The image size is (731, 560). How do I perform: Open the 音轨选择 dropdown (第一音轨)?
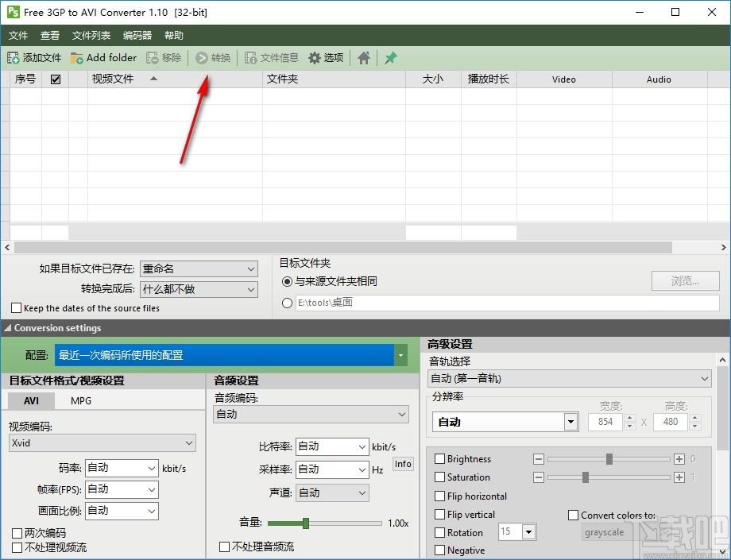pyautogui.click(x=570, y=378)
